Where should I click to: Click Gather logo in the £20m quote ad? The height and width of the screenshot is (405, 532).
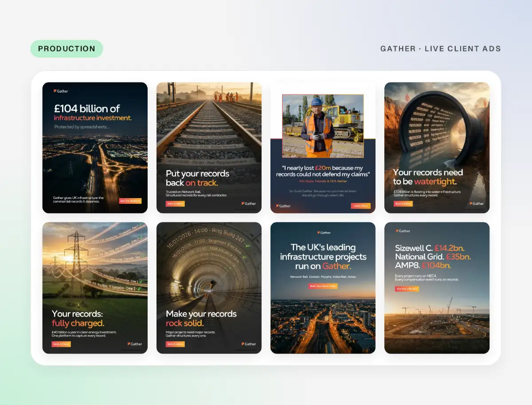pos(283,206)
